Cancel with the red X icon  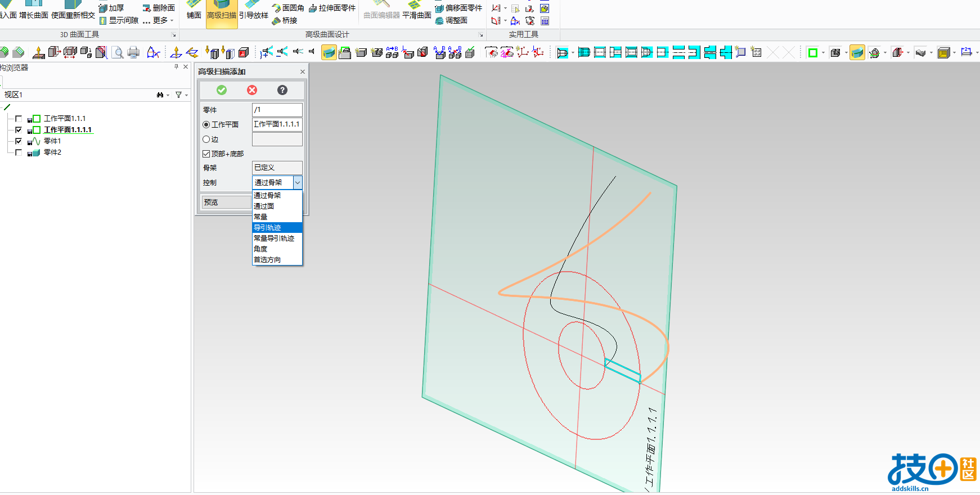252,90
